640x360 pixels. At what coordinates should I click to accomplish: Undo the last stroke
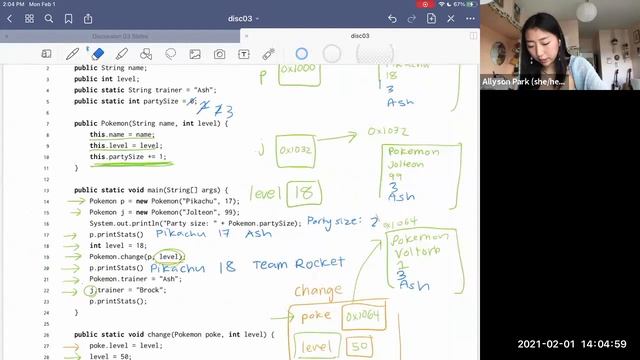[392, 19]
